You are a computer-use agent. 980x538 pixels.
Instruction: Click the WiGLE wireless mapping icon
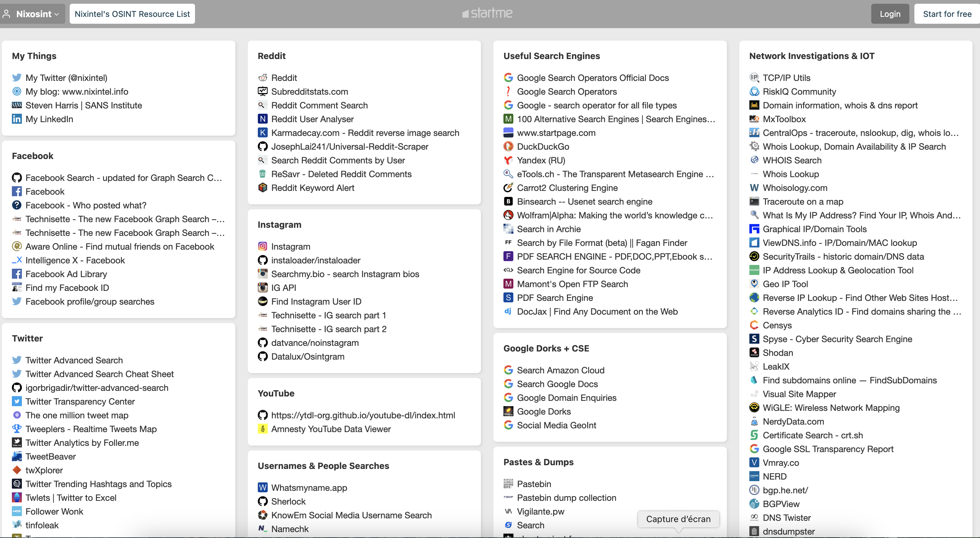click(754, 408)
